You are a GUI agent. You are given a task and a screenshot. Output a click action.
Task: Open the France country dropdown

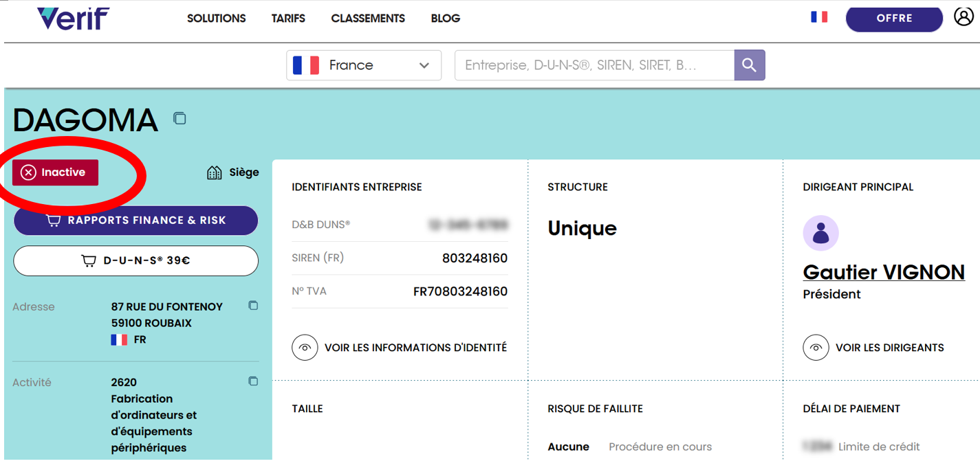click(x=364, y=65)
